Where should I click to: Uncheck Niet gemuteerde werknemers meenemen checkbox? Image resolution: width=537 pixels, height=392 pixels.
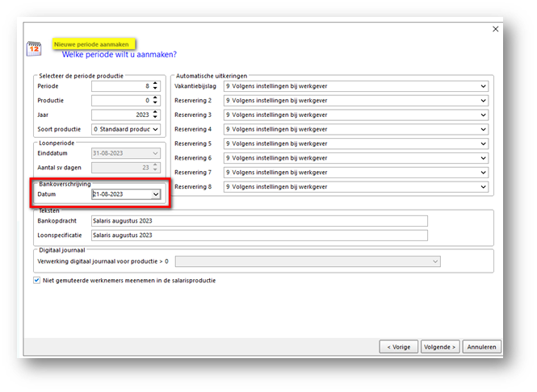point(36,281)
